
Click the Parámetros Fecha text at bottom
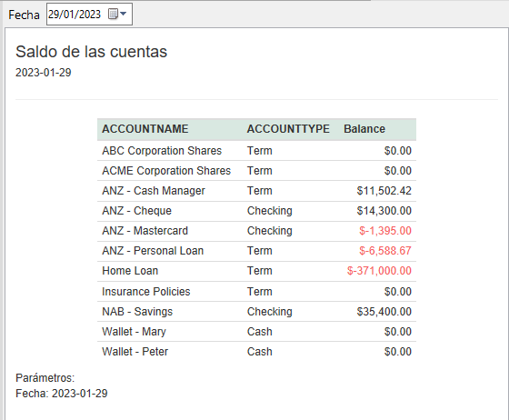pos(62,394)
